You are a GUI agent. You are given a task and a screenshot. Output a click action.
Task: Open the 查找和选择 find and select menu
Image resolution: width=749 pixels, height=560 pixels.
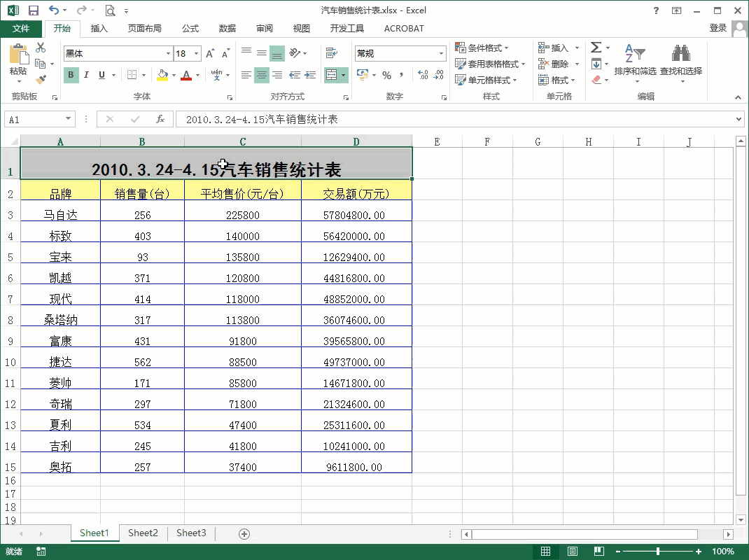click(x=681, y=62)
